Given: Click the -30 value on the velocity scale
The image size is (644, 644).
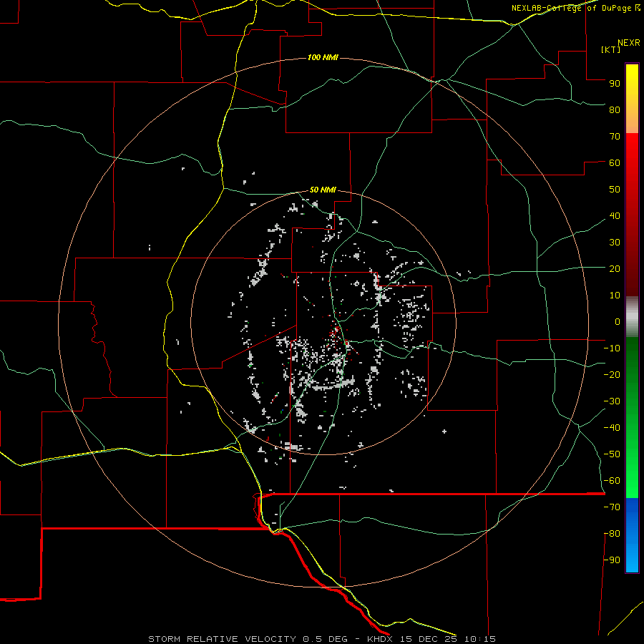Looking at the screenshot, I should (x=612, y=401).
